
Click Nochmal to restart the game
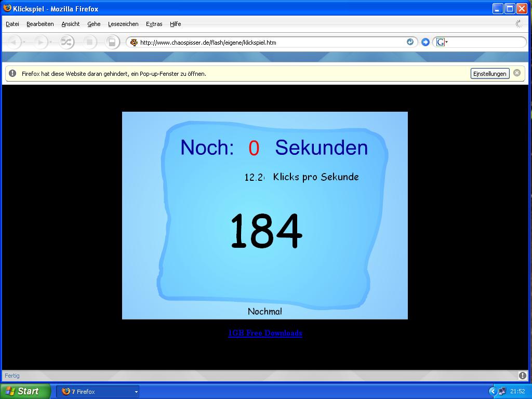pos(264,312)
